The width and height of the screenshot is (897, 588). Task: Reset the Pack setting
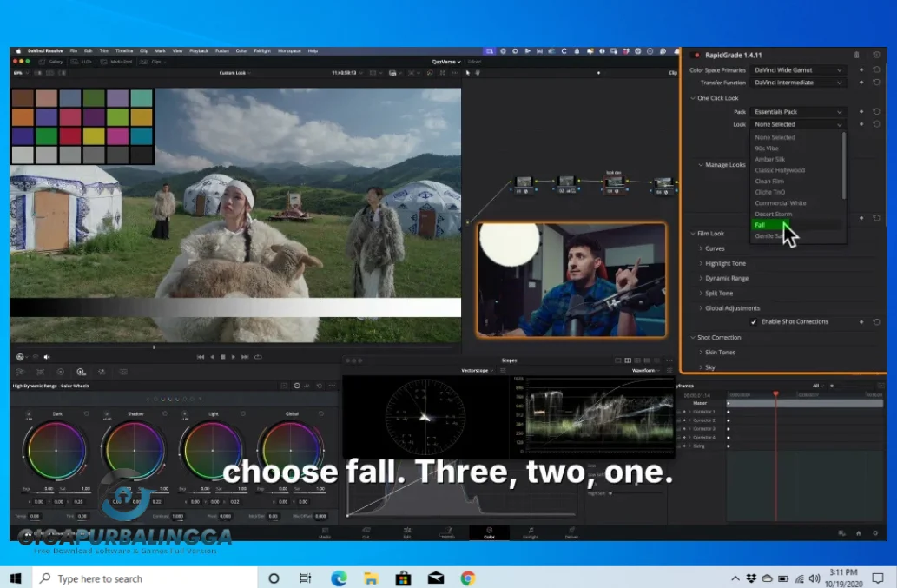point(876,111)
